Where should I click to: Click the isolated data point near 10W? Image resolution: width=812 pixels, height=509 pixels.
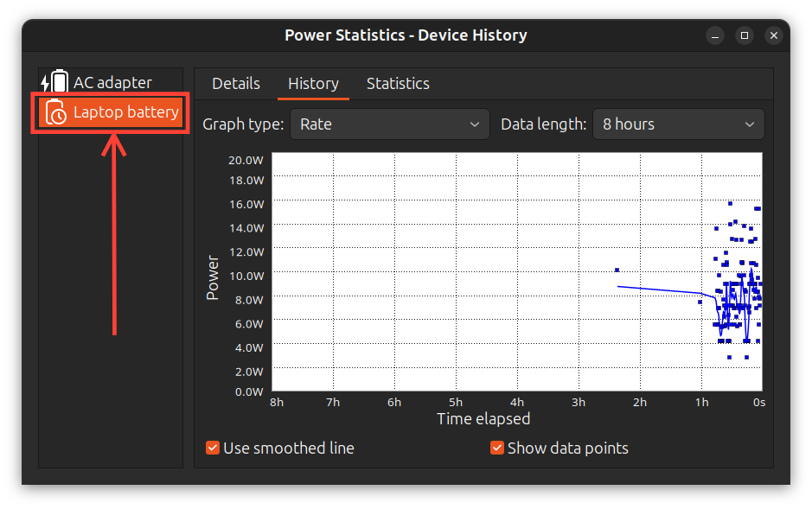[617, 270]
